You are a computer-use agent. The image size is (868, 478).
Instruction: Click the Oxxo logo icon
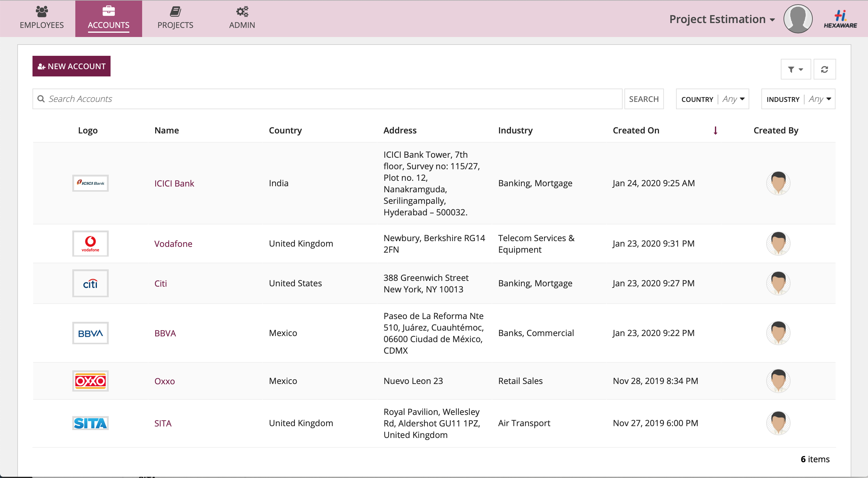pyautogui.click(x=90, y=381)
